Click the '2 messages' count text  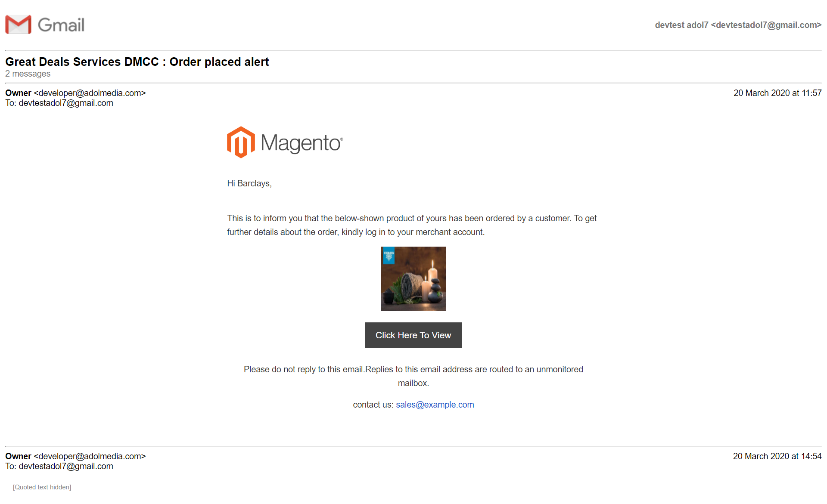(28, 74)
